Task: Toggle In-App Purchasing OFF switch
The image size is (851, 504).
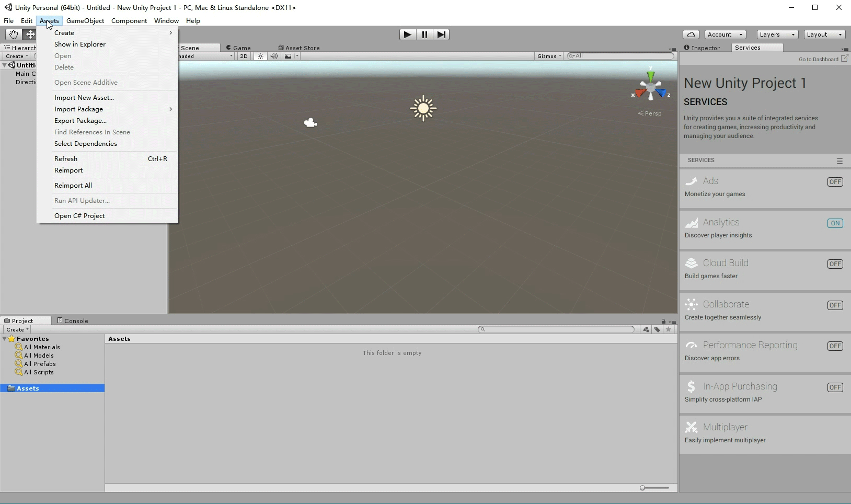Action: 835,387
